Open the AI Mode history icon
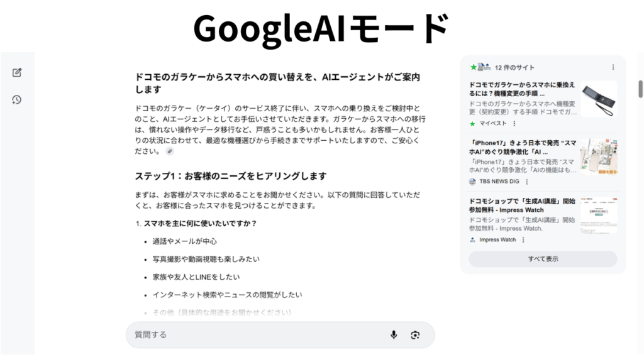The width and height of the screenshot is (644, 362). point(17,100)
